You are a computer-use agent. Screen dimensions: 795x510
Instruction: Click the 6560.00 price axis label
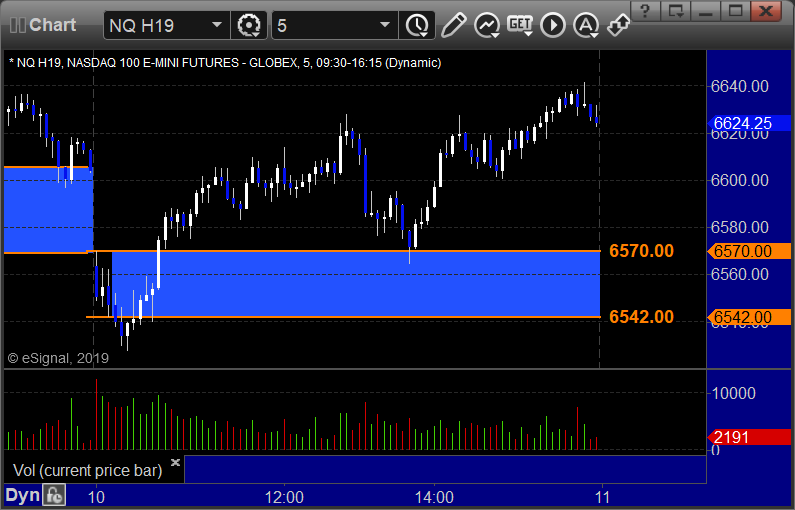pyautogui.click(x=740, y=274)
